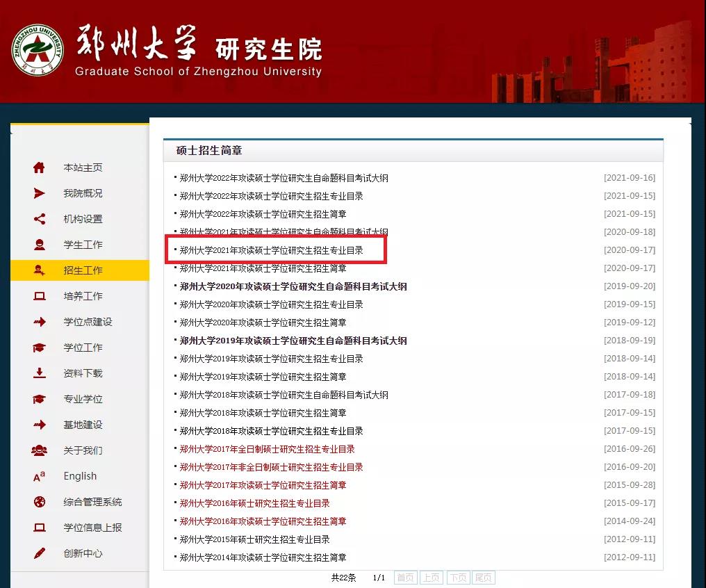Image resolution: width=706 pixels, height=588 pixels.
Task: Open 郑州大学2022年研究生招生专业目录 link
Action: point(271,196)
